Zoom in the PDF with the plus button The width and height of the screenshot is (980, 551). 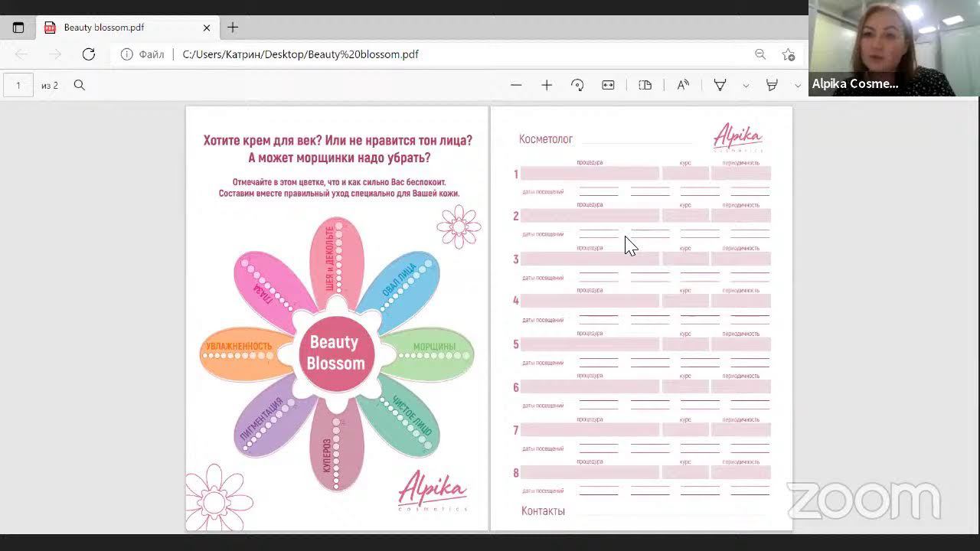coord(547,85)
